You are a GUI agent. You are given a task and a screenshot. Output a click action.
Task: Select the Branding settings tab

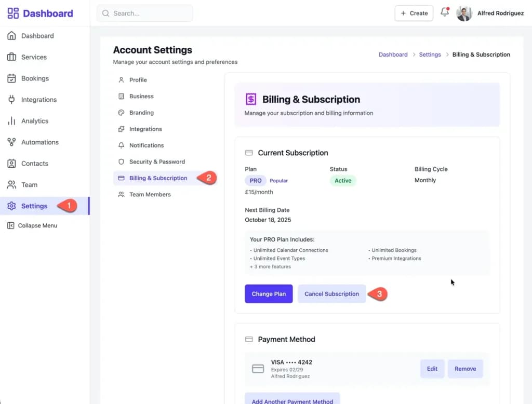141,113
